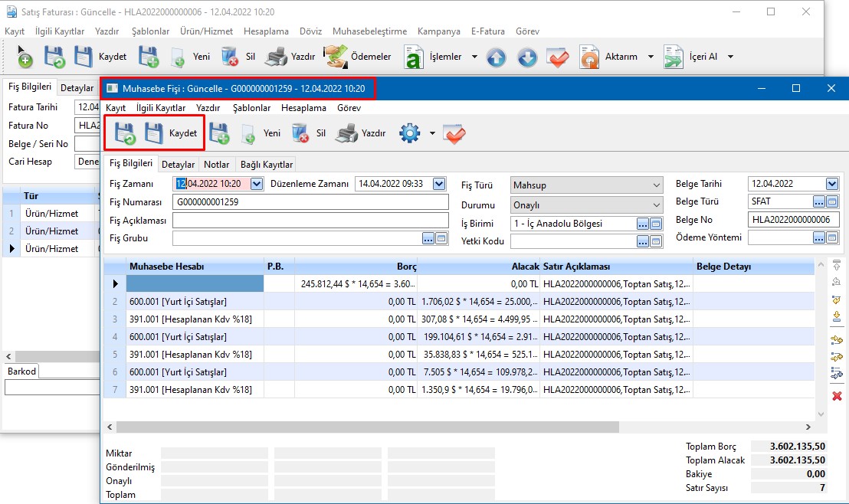Image resolution: width=849 pixels, height=504 pixels.
Task: Click Fiş Grubu lookup ellipsis button
Action: point(428,238)
